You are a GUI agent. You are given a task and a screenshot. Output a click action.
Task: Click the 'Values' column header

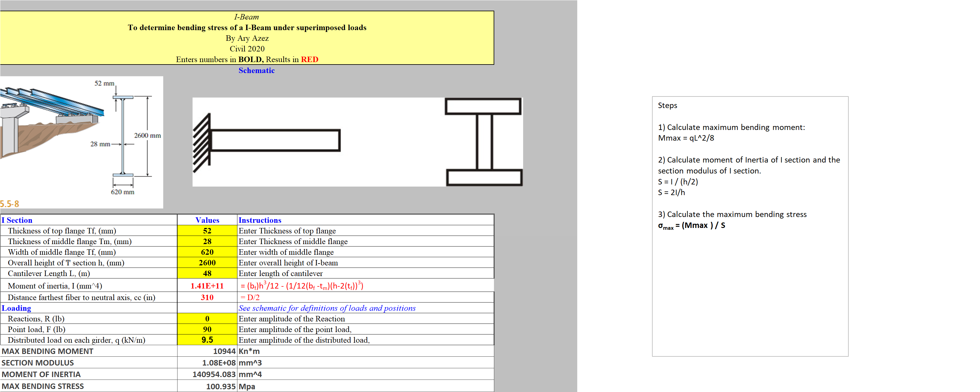click(x=207, y=220)
